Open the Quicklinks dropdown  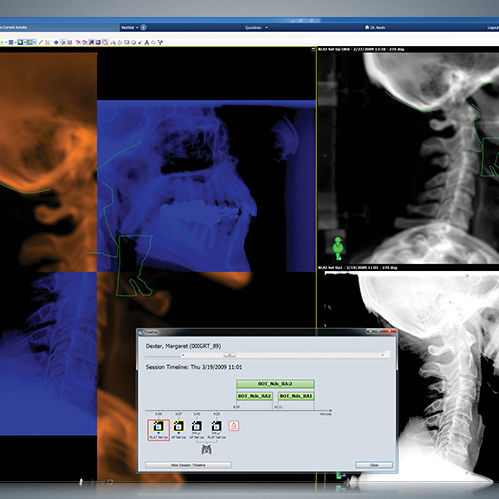coord(256,27)
